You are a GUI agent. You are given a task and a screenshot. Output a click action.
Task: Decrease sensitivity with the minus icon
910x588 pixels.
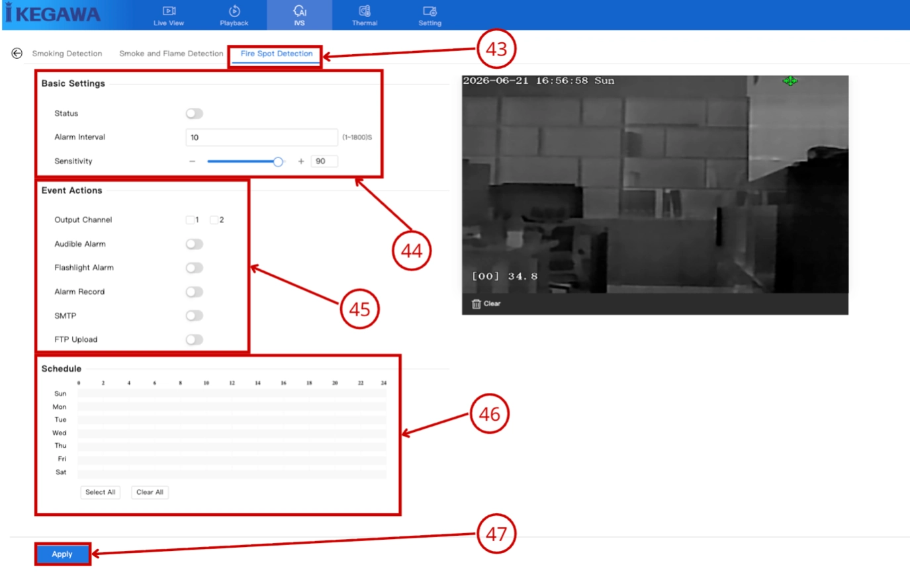192,161
